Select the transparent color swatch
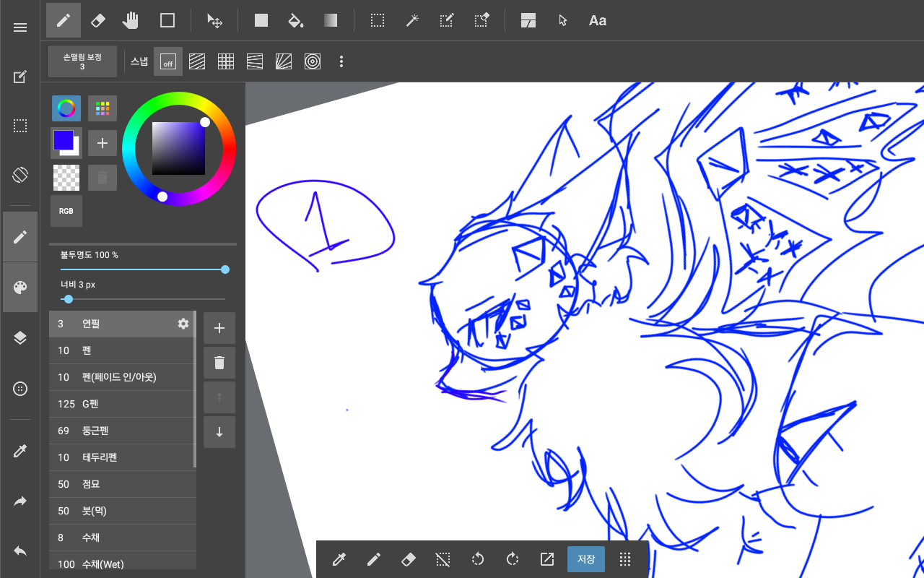Viewport: 924px width, 578px height. click(x=66, y=177)
